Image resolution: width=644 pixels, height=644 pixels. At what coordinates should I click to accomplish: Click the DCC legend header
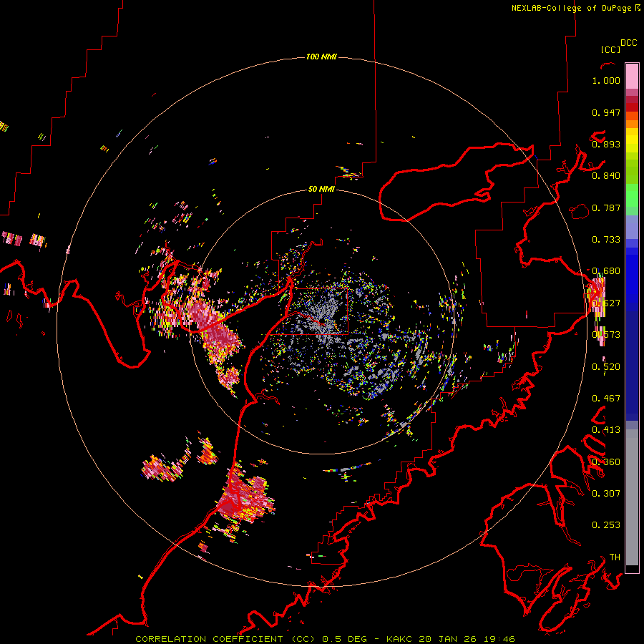[629, 43]
